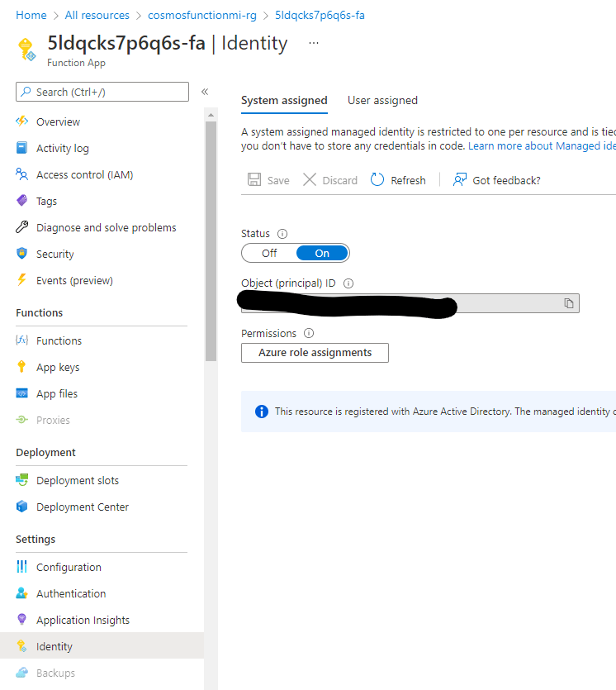Click the Function App key icon in header
Screen dimensions: 616x690
tap(26, 49)
